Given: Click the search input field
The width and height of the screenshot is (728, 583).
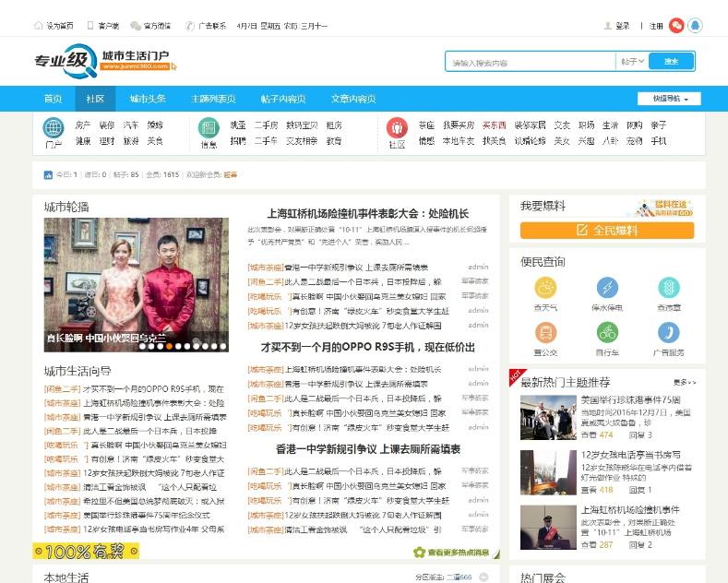Looking at the screenshot, I should pos(531,62).
